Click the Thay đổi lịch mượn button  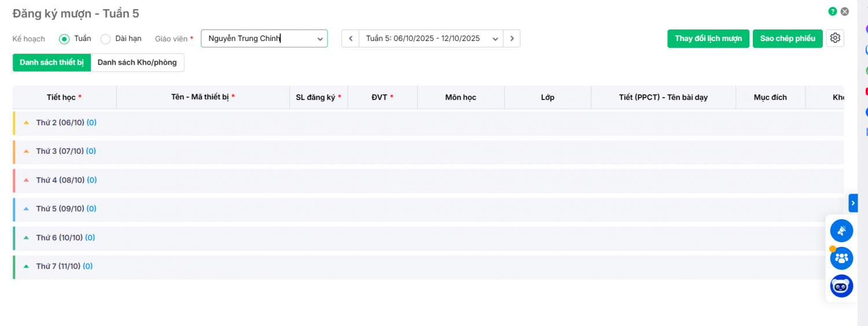(x=708, y=39)
